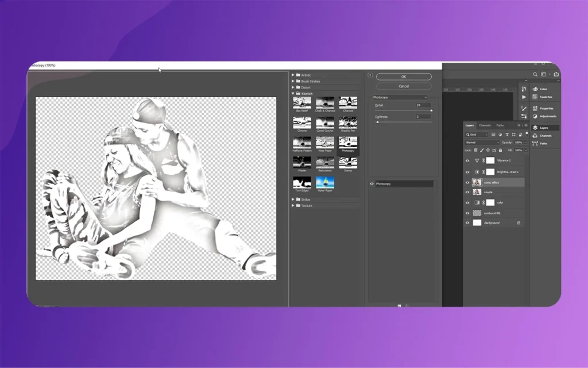Image resolution: width=588 pixels, height=368 pixels.
Task: Open the Adjustments panel icon
Action: [535, 116]
